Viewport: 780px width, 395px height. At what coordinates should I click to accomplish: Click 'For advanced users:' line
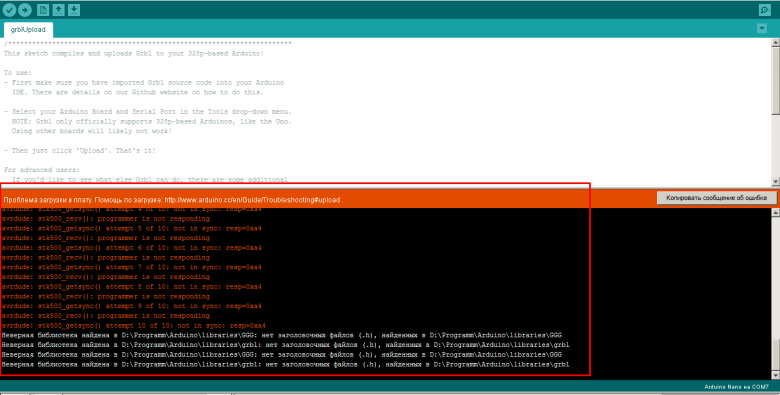tap(41, 170)
